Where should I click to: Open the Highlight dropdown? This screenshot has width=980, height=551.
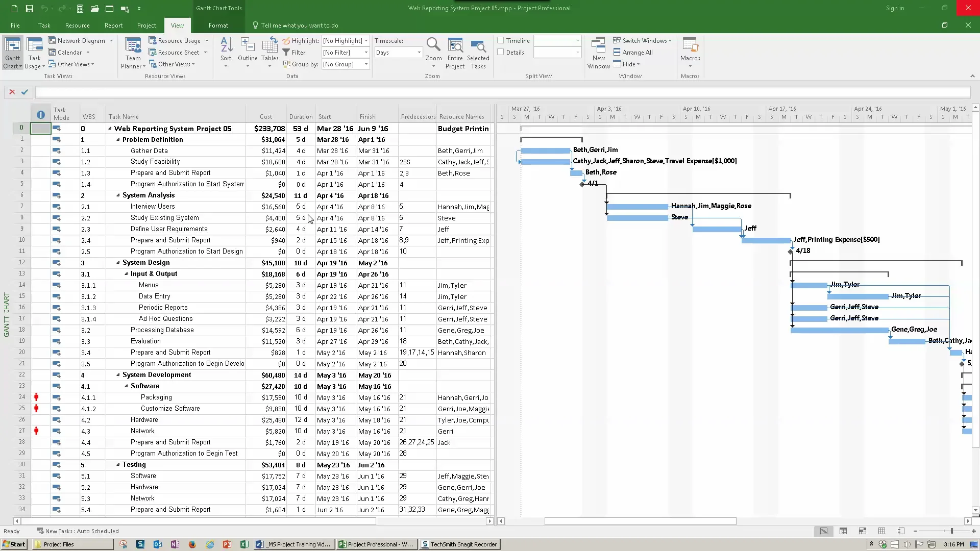365,40
